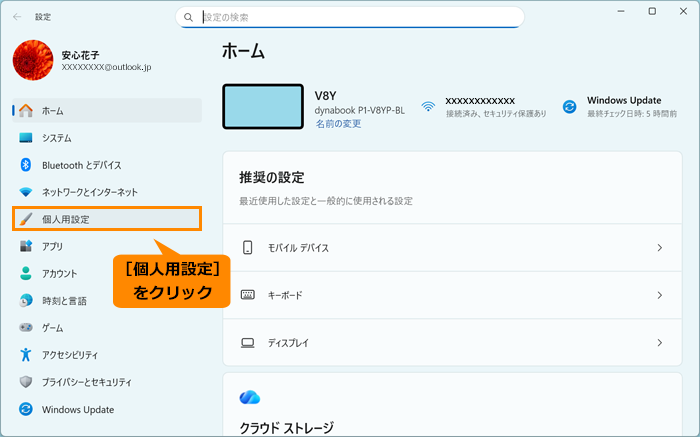Click the user profile flower avatar

click(x=33, y=60)
